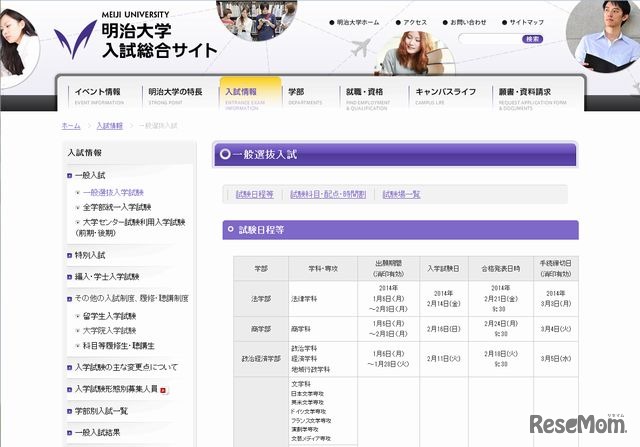640x447 pixels.
Task: Jump to 試験場一覧 anchor link
Action: point(401,194)
